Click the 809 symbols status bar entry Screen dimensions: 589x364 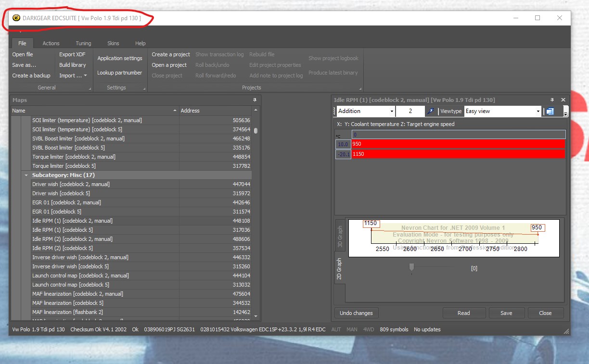(394, 329)
